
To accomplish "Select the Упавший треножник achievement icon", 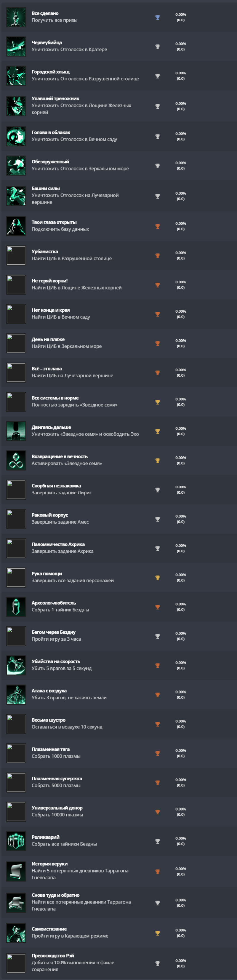I will (16, 106).
